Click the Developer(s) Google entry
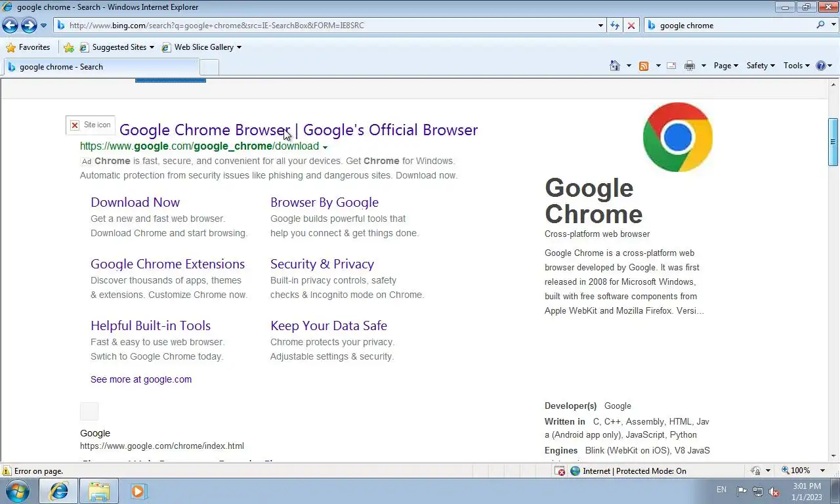Screen dimensions: 840x504 click(587, 406)
